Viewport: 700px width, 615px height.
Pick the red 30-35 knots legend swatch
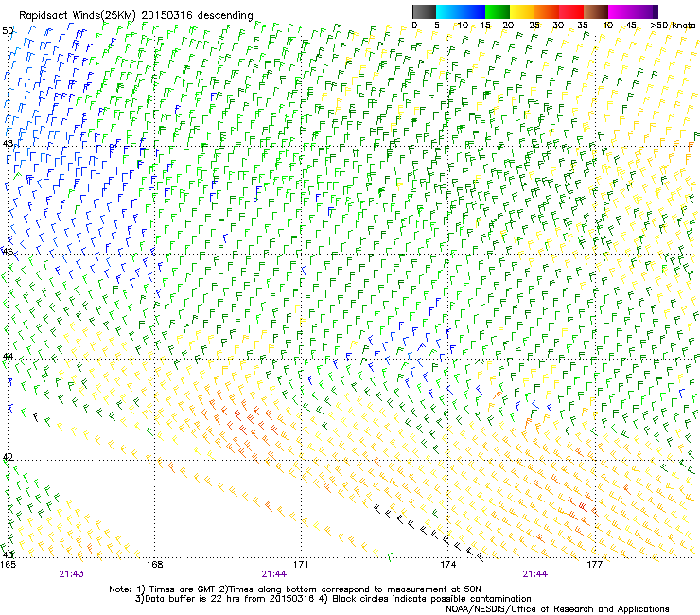[x=571, y=11]
